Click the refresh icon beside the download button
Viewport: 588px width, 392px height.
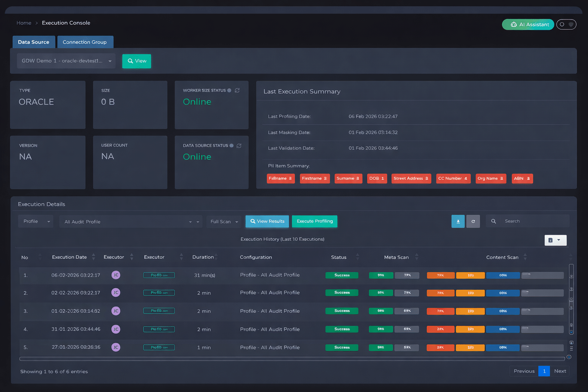(x=473, y=221)
